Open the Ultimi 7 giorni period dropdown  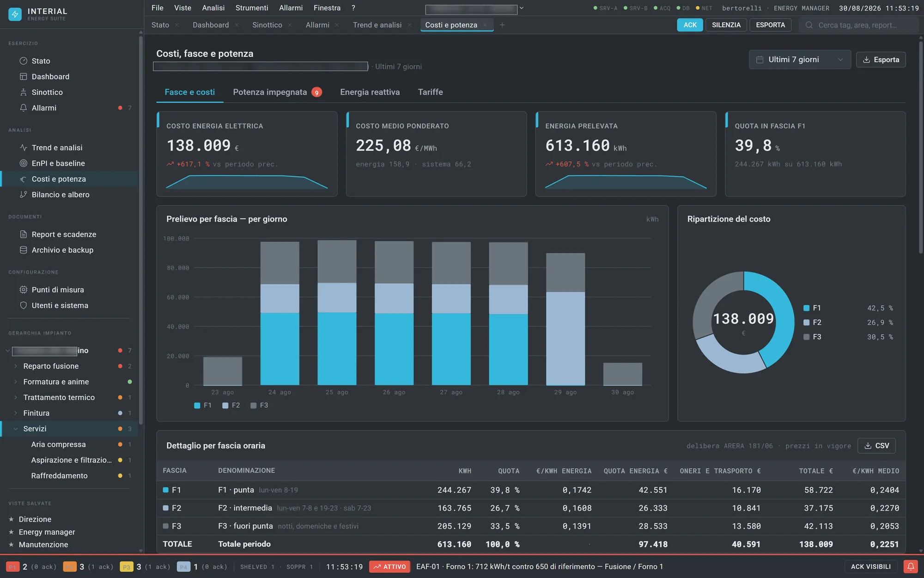point(800,60)
